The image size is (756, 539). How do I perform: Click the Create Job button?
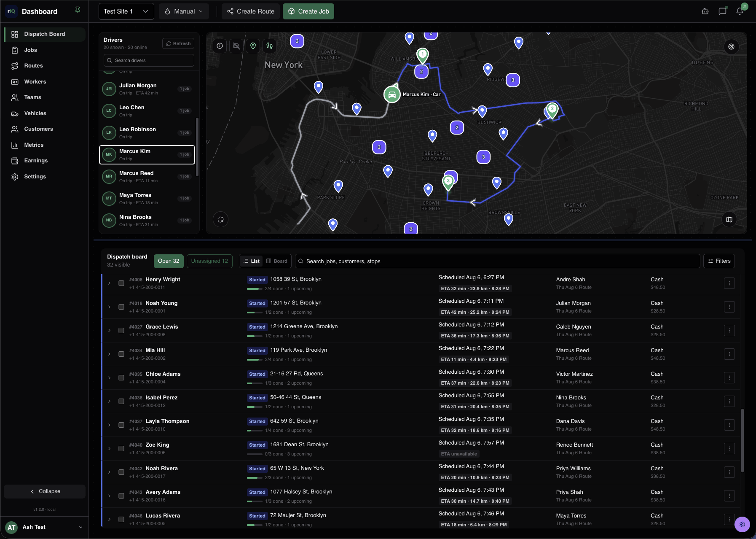pos(308,11)
